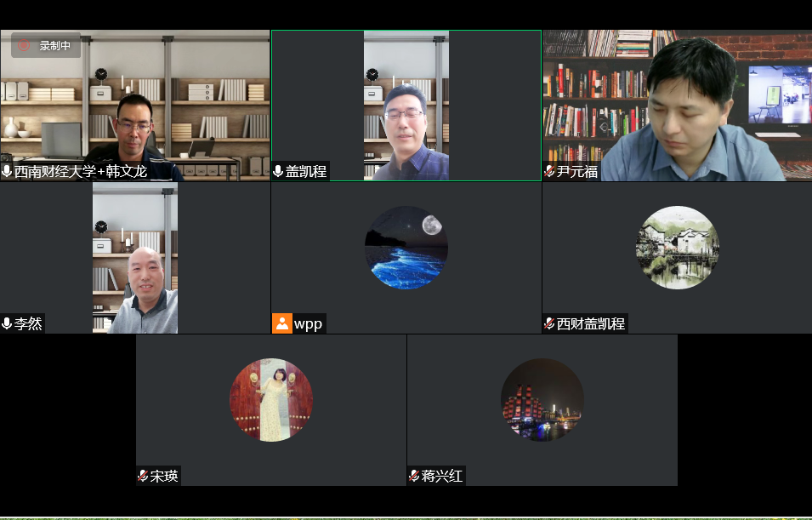The height and width of the screenshot is (520, 812).
Task: Click the wpp participant name label
Action: coord(308,323)
